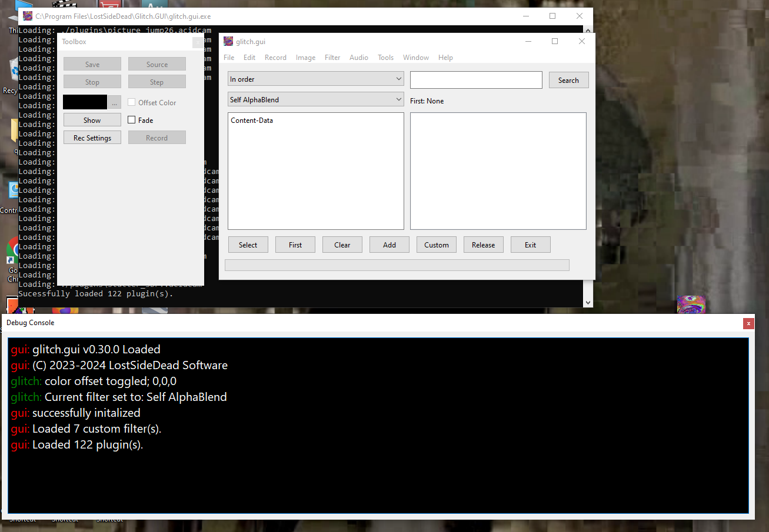Open the Custom filter button

[437, 245]
